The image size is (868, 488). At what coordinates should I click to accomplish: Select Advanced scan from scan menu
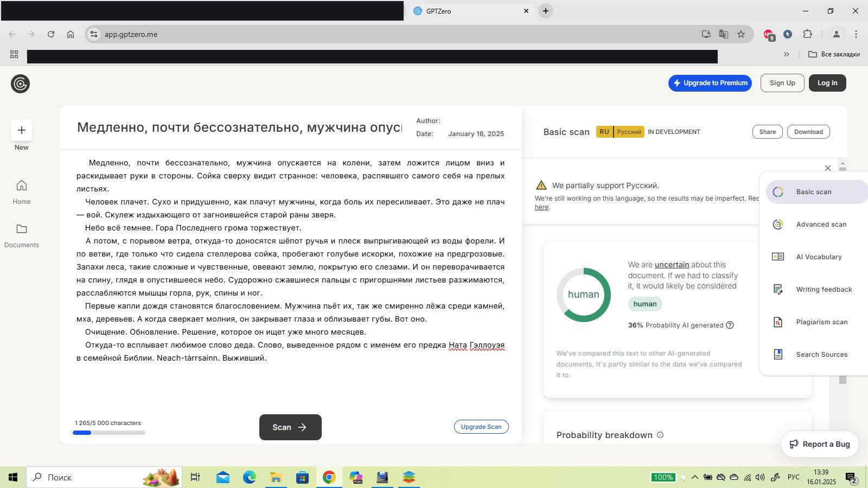coord(820,224)
